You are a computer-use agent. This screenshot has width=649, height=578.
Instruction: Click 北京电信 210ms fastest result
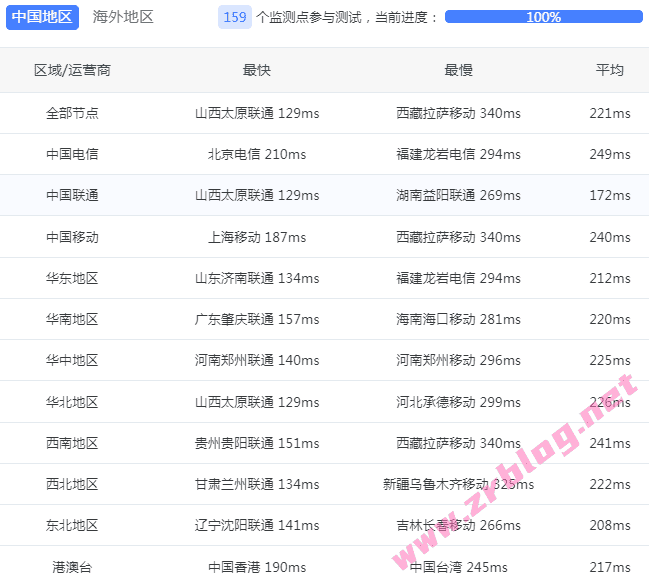[257, 154]
